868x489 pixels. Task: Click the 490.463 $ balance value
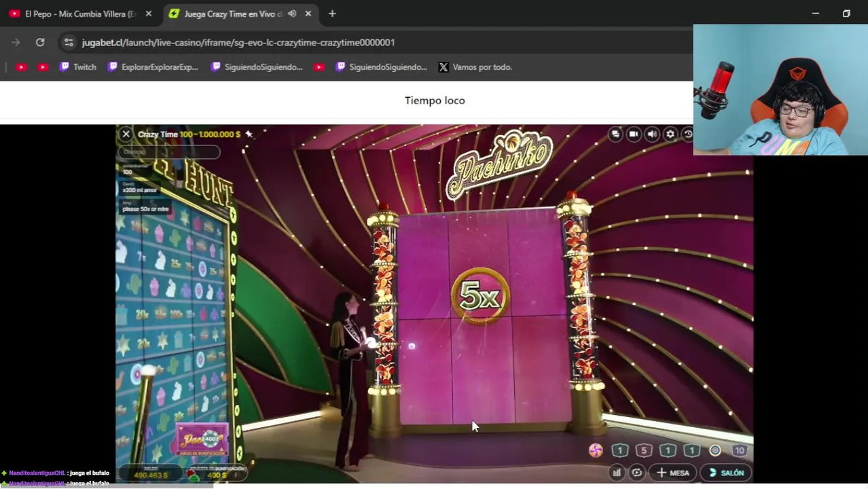(150, 475)
